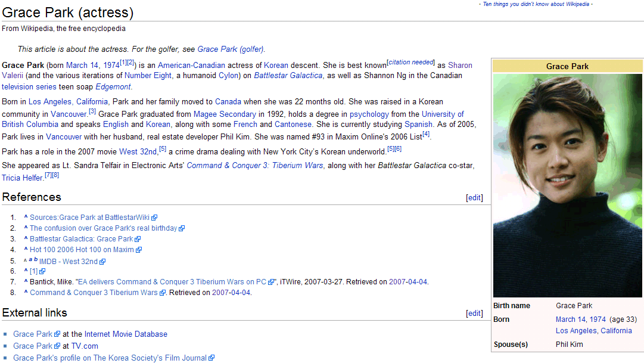Click external-link icon after 'Tiberium Wars on PC'
The width and height of the screenshot is (644, 363).
click(x=271, y=283)
